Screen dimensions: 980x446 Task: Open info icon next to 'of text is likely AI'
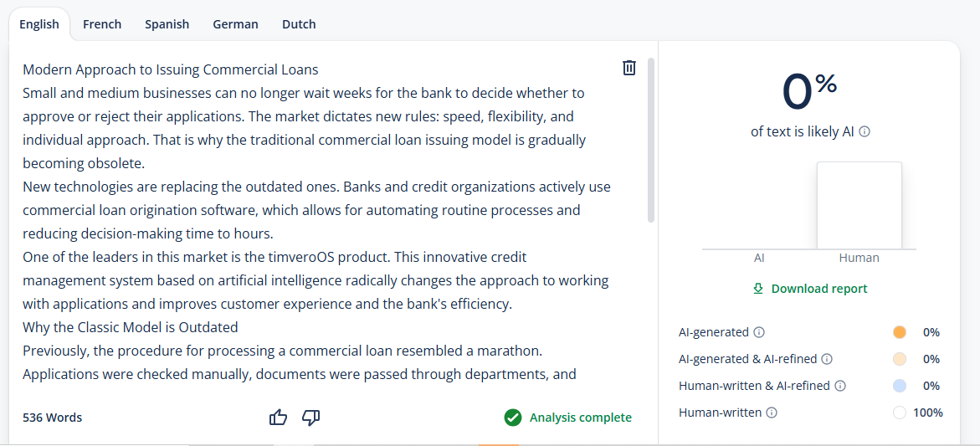[865, 132]
